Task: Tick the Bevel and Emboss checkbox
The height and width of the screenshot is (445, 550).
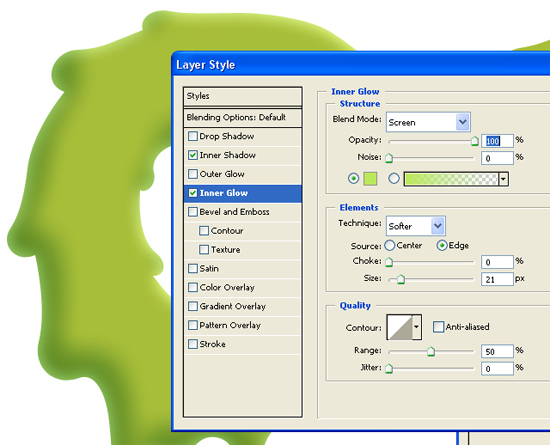Action: click(x=193, y=212)
